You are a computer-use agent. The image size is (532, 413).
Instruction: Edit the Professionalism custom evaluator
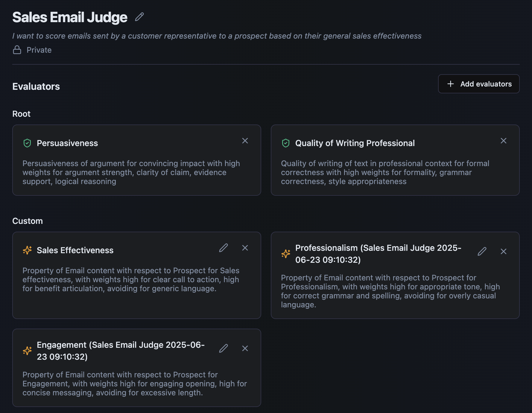click(482, 251)
